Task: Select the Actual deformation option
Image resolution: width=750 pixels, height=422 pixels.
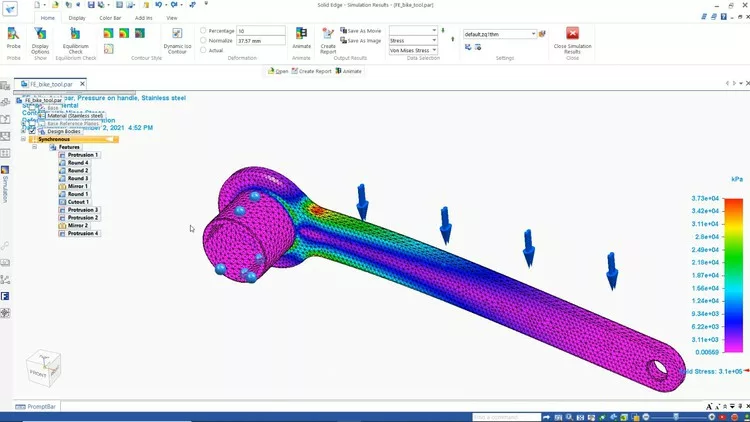Action: coord(203,50)
